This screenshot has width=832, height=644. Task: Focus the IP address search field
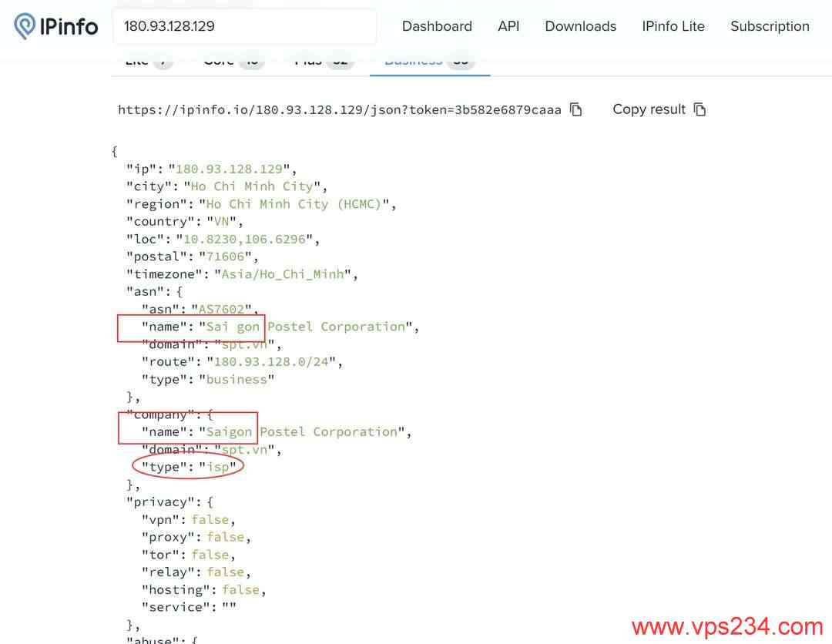[244, 26]
